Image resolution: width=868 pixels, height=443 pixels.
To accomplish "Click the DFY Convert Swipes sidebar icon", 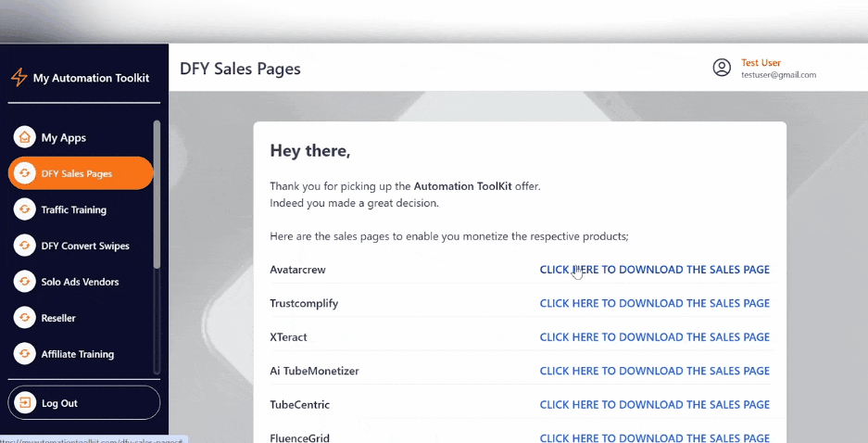I will click(x=24, y=246).
